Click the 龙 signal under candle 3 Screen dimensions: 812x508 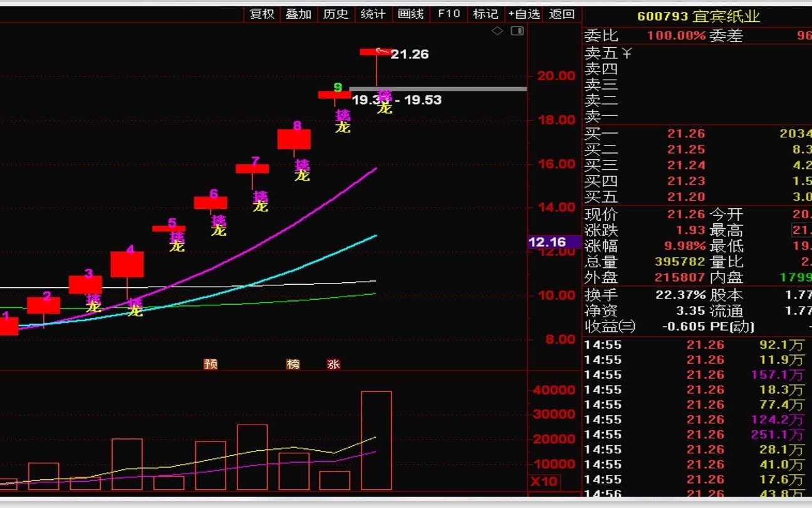pyautogui.click(x=93, y=308)
